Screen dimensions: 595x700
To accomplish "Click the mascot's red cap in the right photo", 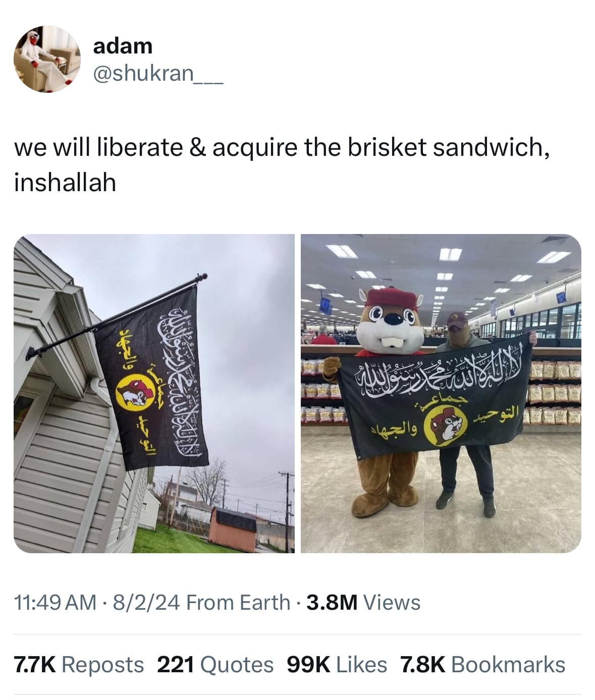I will (x=391, y=299).
